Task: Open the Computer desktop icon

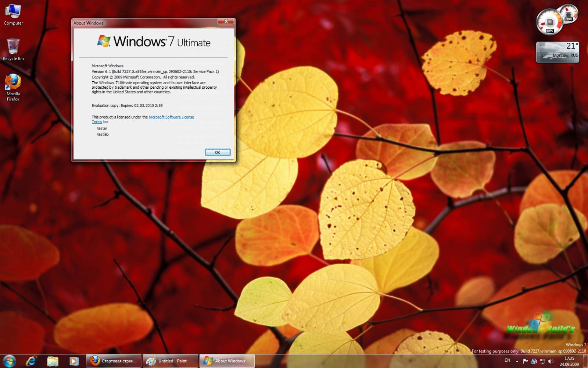Action: [x=13, y=15]
